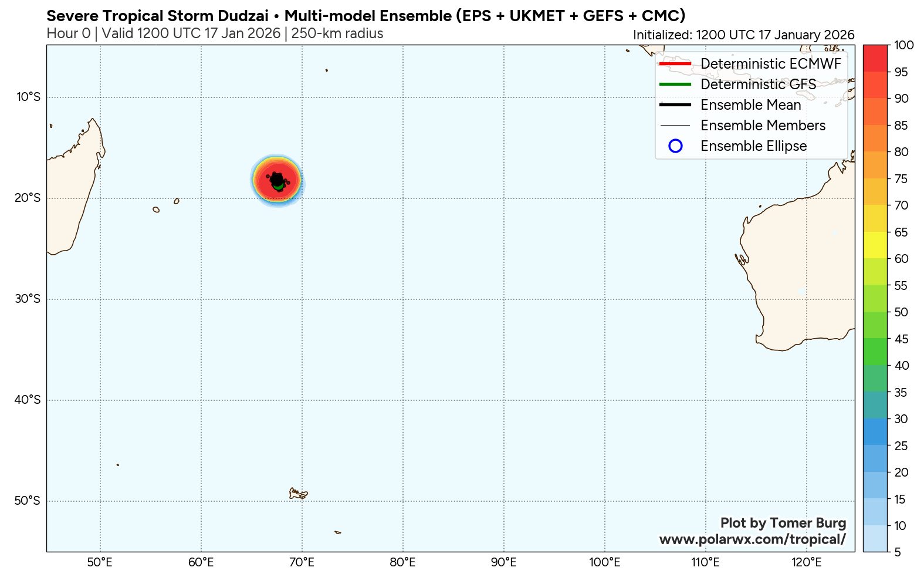The image size is (924, 574).
Task: Pick the lightest blue 5-10 colorbar segment
Action: (875, 539)
